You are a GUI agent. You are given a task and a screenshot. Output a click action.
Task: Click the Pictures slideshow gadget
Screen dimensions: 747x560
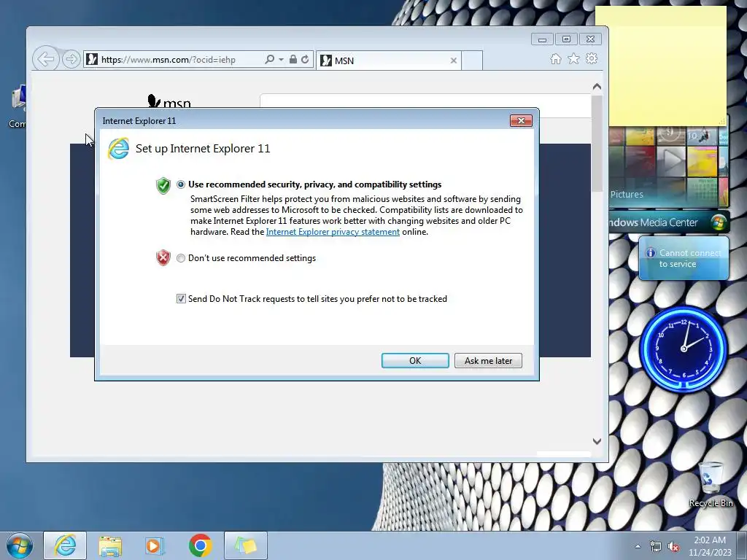(669, 167)
